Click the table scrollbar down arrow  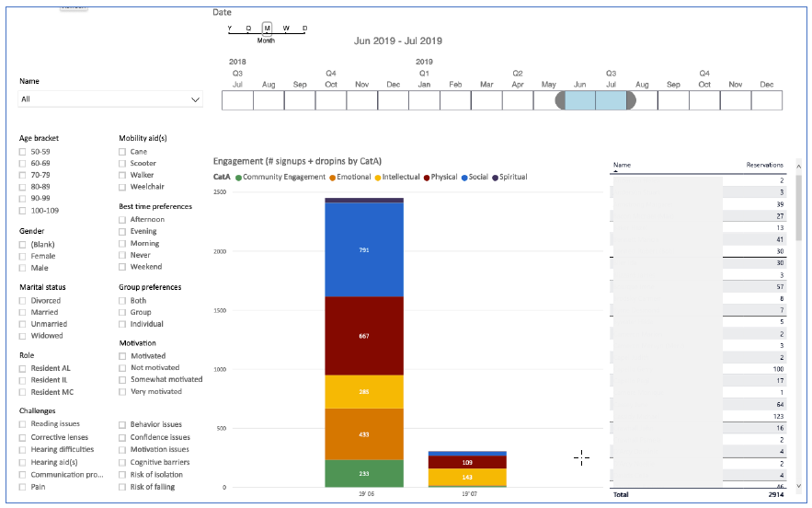[x=798, y=486]
